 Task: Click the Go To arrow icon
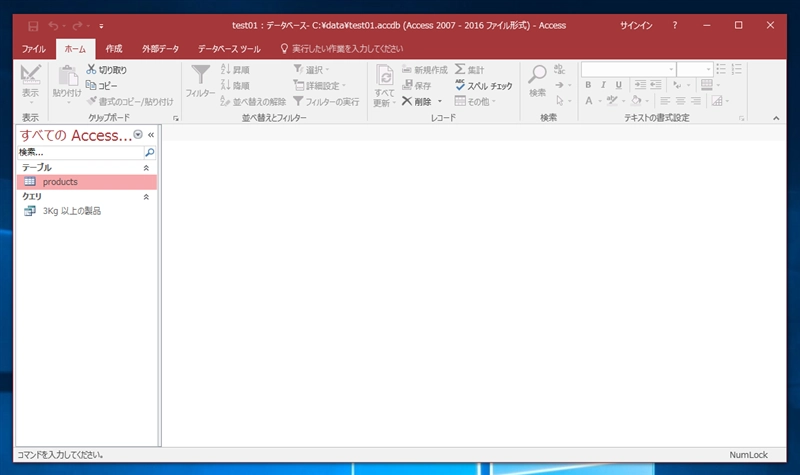(x=560, y=85)
